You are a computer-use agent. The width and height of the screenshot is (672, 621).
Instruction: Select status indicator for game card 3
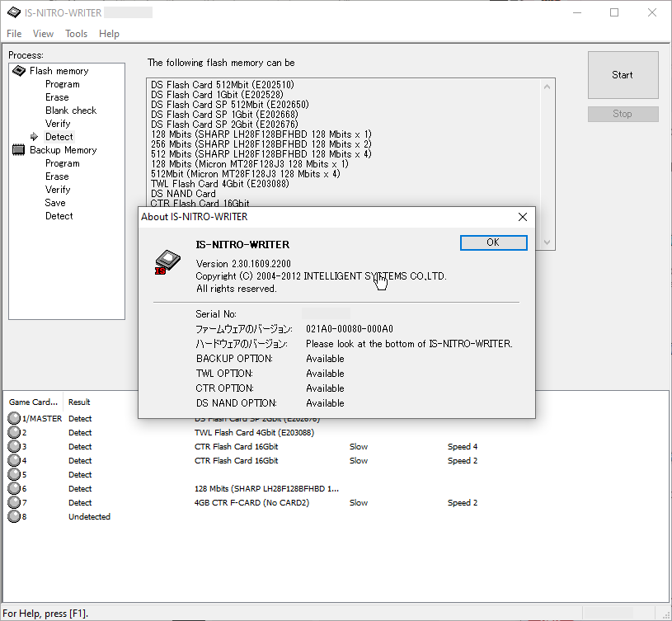[14, 446]
